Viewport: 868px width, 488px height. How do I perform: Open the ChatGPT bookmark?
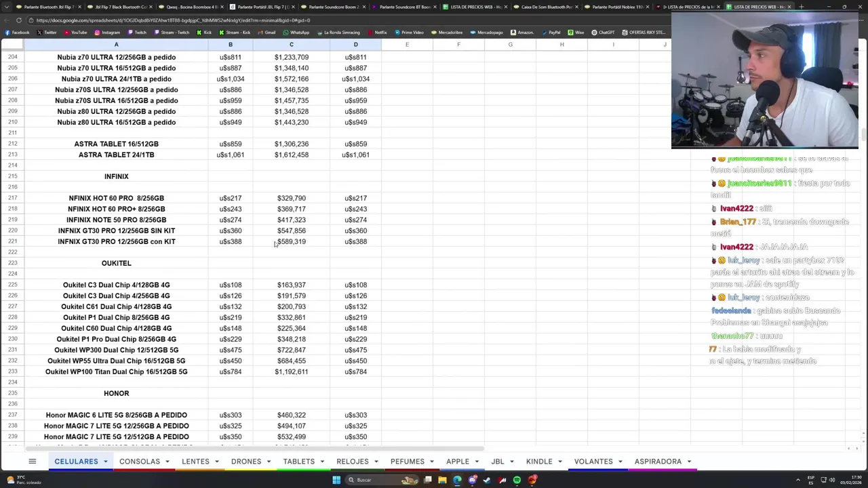[x=603, y=33]
